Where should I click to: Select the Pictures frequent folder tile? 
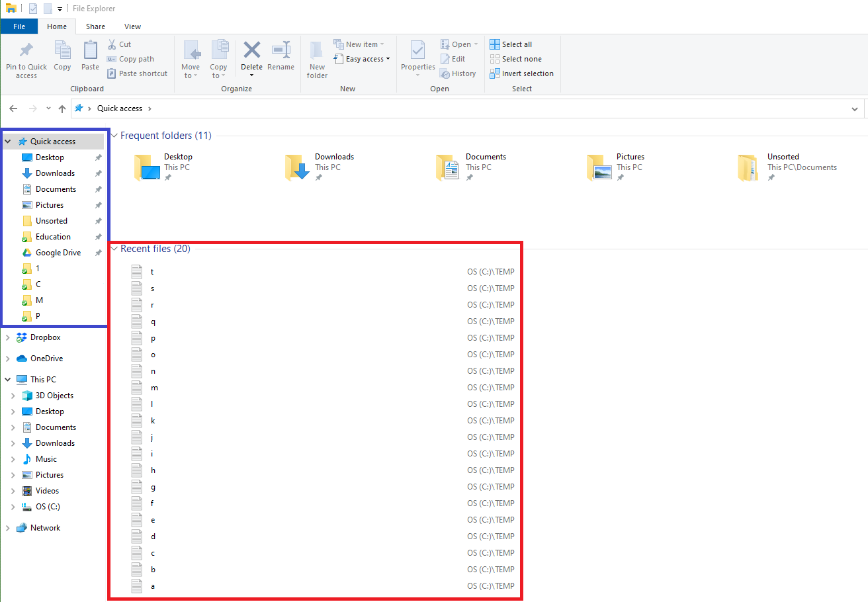coord(615,167)
